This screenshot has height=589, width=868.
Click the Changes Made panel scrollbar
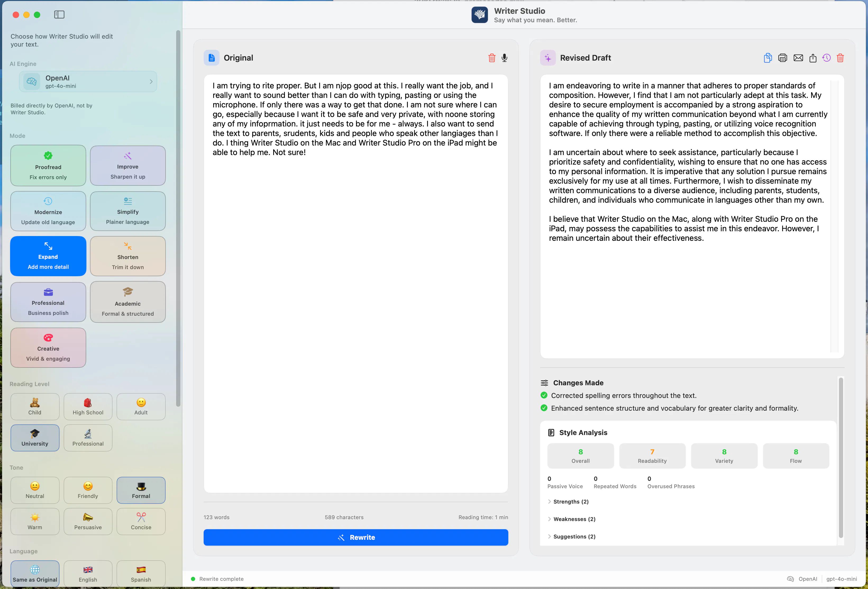point(841,458)
